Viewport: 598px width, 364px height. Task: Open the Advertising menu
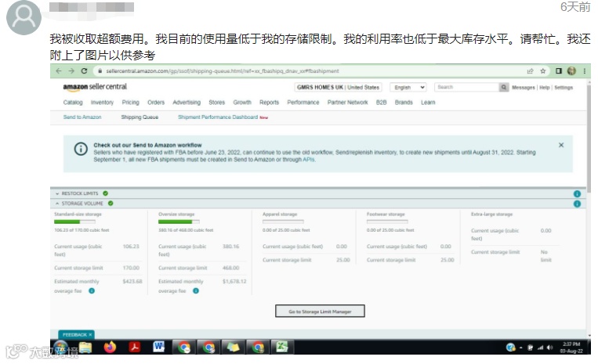tap(187, 103)
